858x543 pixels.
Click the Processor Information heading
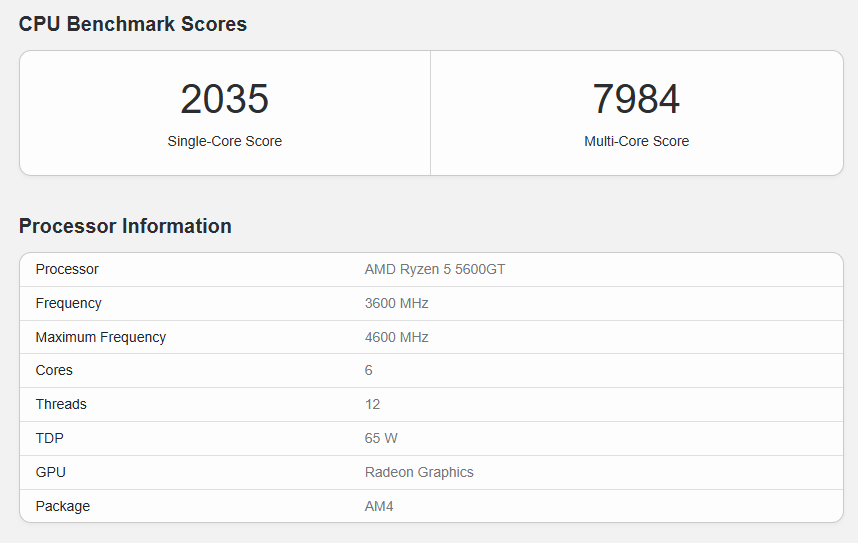(x=125, y=226)
